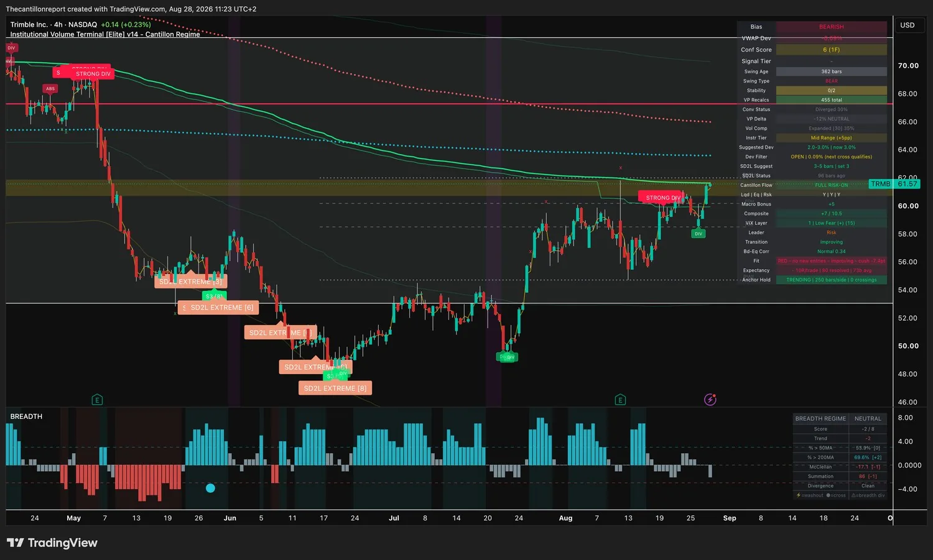Click the BEARISH bias value
The width and height of the screenshot is (933, 560).
[832, 27]
